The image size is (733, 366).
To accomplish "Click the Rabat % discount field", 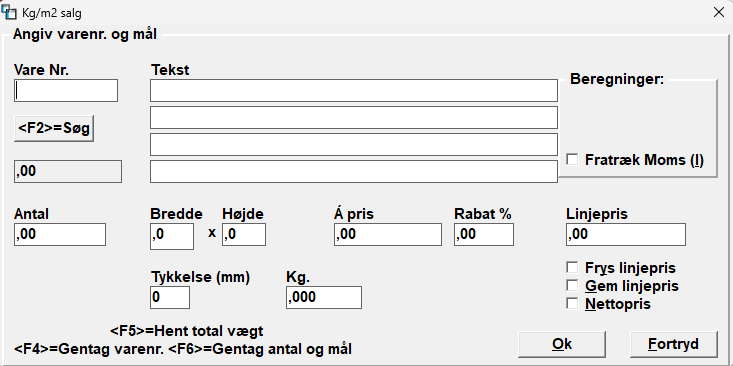I will click(484, 234).
